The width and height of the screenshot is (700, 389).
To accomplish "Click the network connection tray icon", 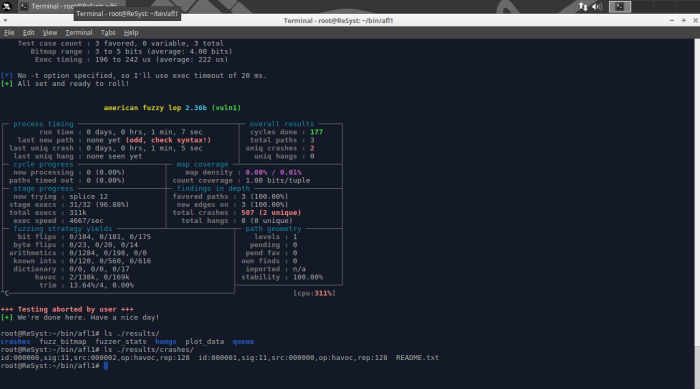I will click(583, 6).
